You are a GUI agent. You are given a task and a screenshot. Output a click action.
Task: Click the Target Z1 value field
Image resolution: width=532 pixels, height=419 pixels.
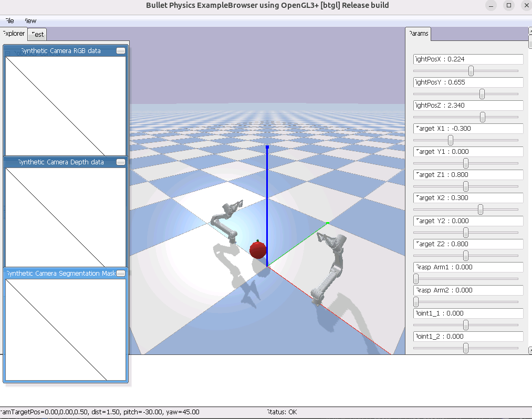(468, 175)
